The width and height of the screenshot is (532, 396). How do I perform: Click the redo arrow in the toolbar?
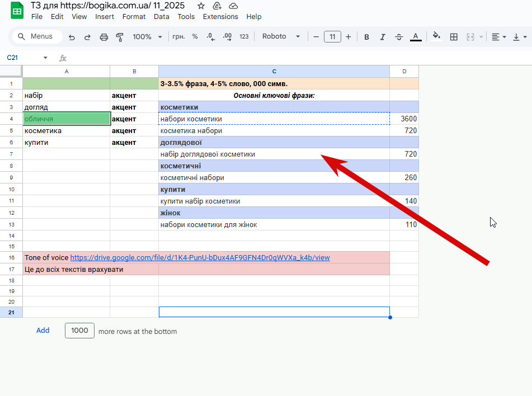[x=87, y=37]
